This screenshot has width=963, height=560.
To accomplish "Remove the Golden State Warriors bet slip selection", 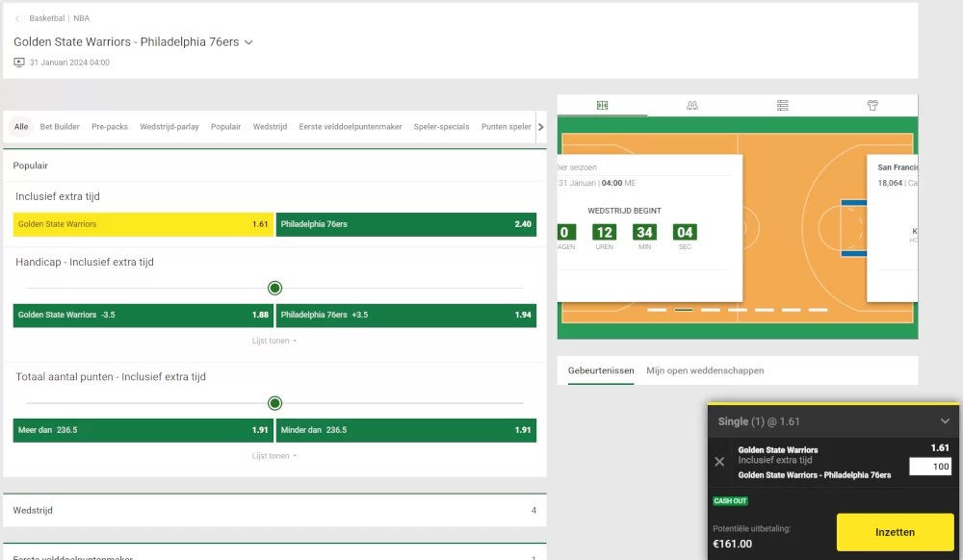I will pyautogui.click(x=719, y=462).
